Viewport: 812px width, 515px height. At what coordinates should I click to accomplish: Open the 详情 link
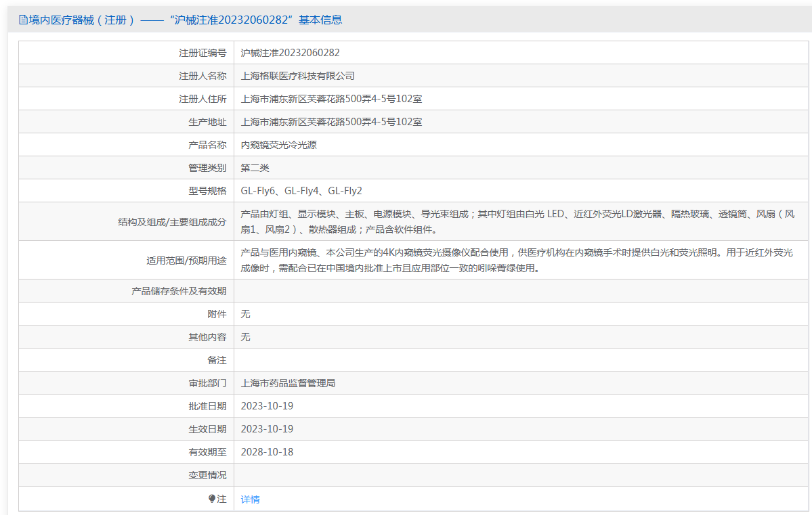tap(250, 499)
